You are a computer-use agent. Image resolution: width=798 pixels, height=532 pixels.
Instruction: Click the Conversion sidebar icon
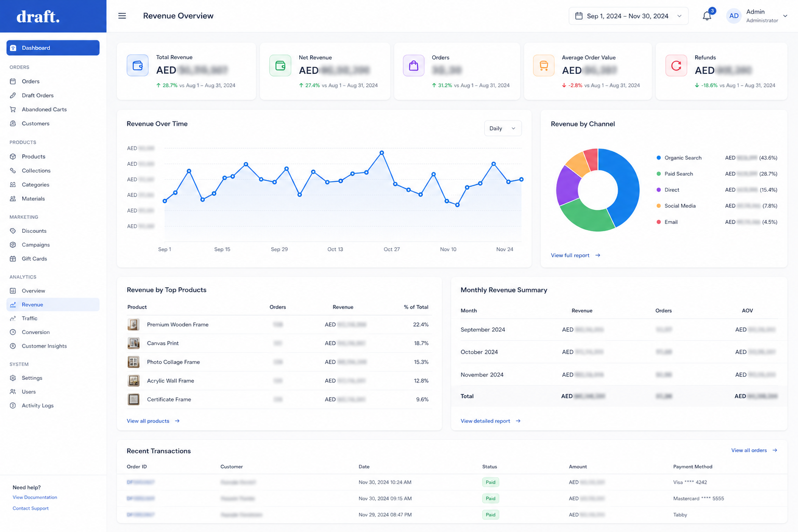point(13,332)
